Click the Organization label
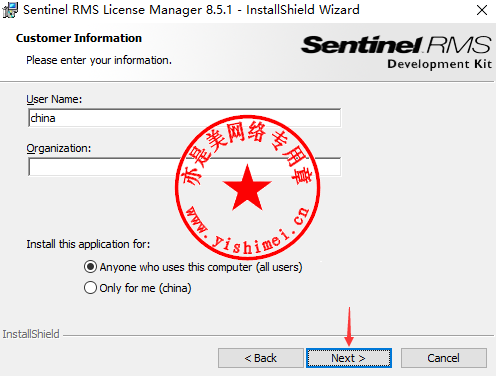The width and height of the screenshot is (496, 376). [x=59, y=148]
